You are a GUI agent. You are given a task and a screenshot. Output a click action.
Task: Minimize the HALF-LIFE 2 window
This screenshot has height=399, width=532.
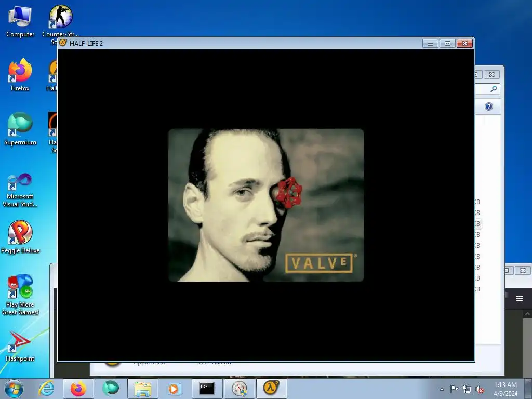430,44
